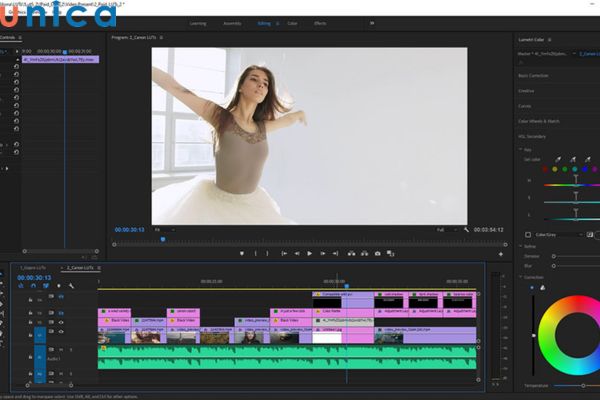Viewport: 600px width, 400px height.
Task: Adjust the Blur slider handle
Action: point(554,266)
